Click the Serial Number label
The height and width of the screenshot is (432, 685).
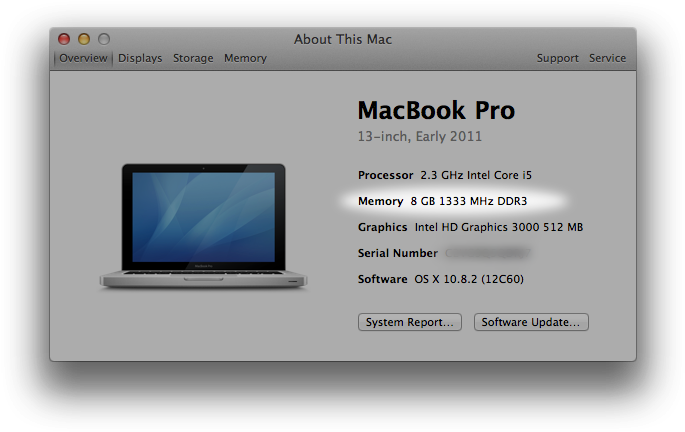tap(398, 253)
